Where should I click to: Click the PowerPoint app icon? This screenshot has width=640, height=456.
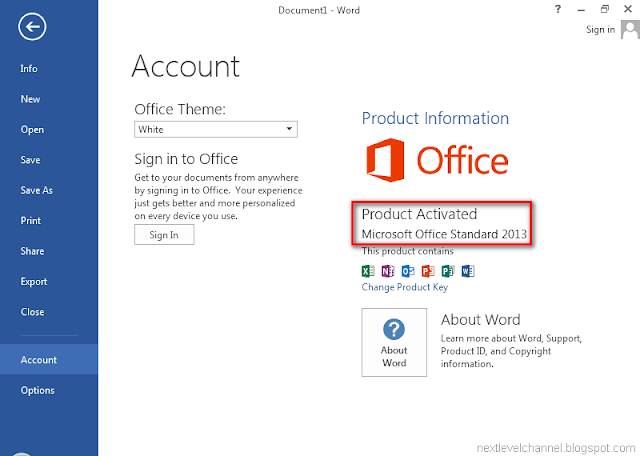[x=428, y=271]
